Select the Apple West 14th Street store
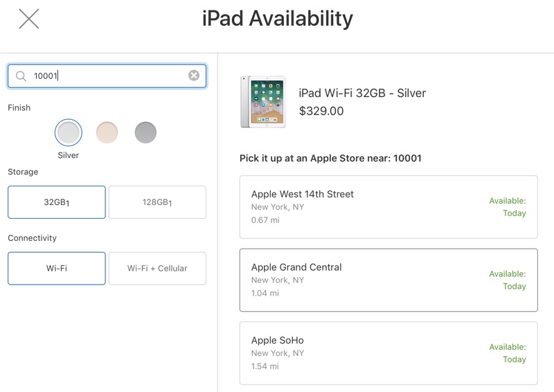Viewport: 554px width, 392px height. pyautogui.click(x=388, y=207)
